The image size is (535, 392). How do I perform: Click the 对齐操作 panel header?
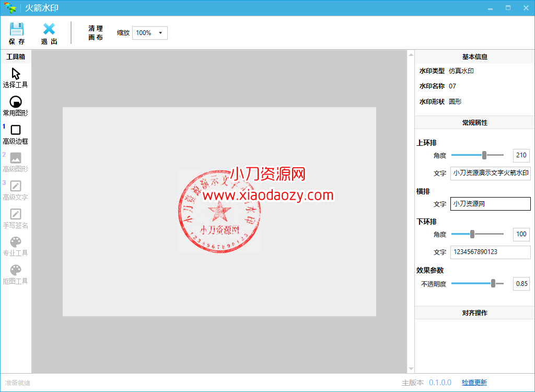(474, 313)
